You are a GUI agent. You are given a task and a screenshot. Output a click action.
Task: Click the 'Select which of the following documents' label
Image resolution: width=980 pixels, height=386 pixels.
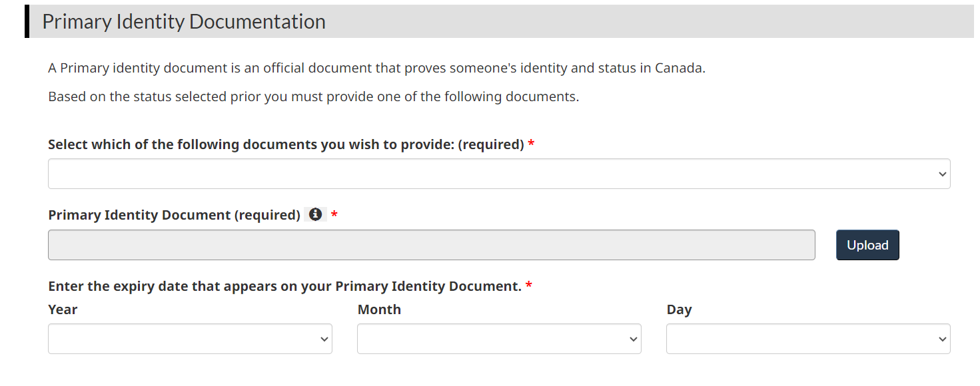click(x=286, y=144)
